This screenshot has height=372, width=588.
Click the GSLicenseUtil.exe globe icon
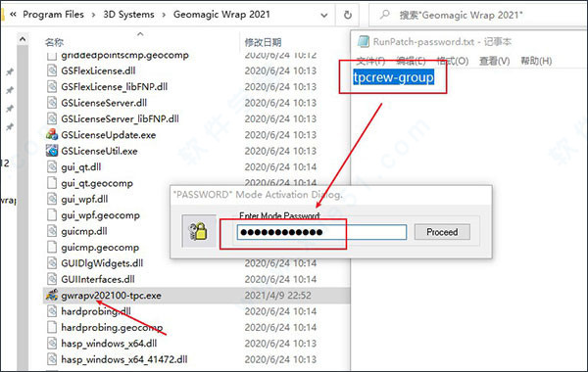52,151
